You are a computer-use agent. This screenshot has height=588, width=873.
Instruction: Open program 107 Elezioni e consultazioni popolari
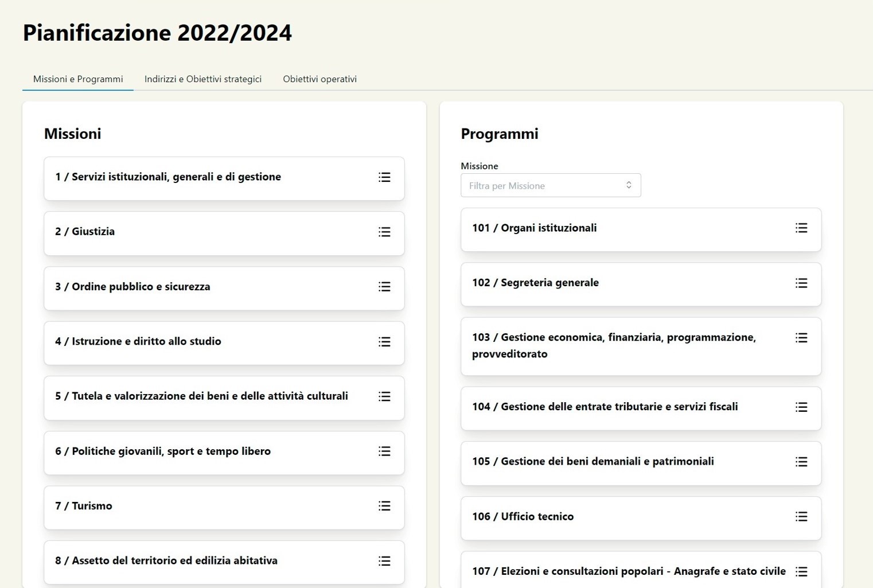point(628,571)
